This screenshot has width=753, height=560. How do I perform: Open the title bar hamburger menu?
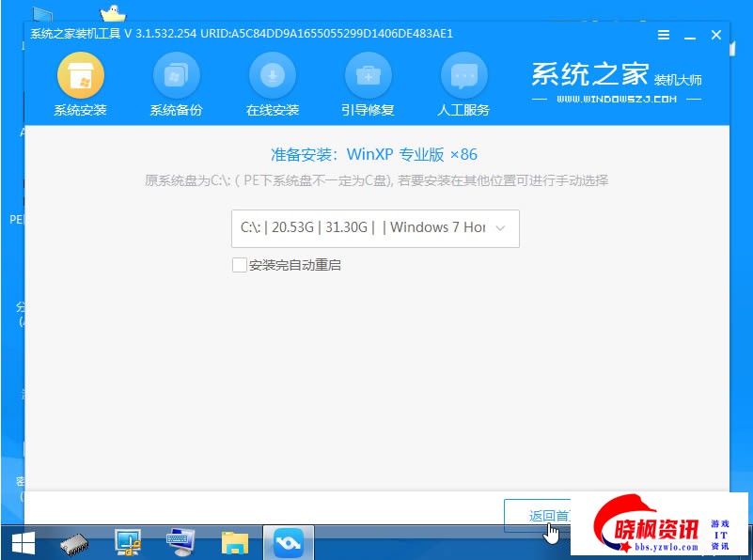664,35
